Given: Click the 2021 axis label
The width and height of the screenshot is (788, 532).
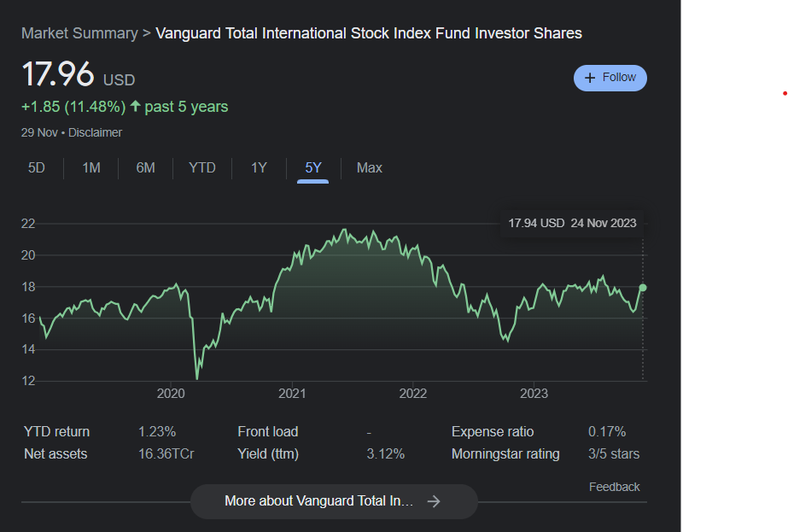Looking at the screenshot, I should pos(292,393).
